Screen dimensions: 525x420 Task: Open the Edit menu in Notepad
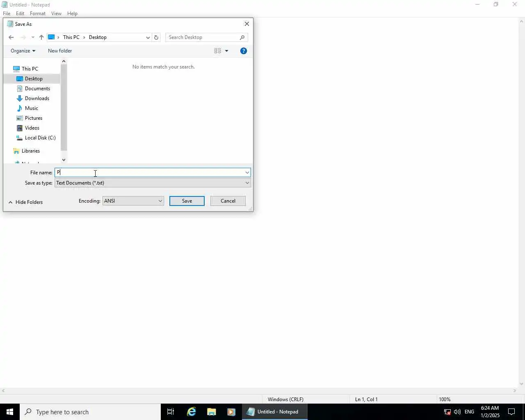20,14
